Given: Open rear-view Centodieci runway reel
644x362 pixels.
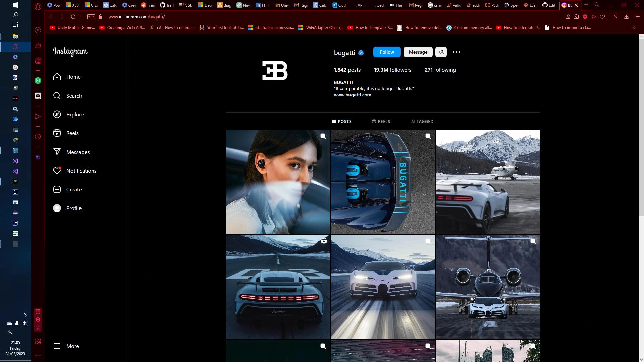Looking at the screenshot, I should click(278, 287).
